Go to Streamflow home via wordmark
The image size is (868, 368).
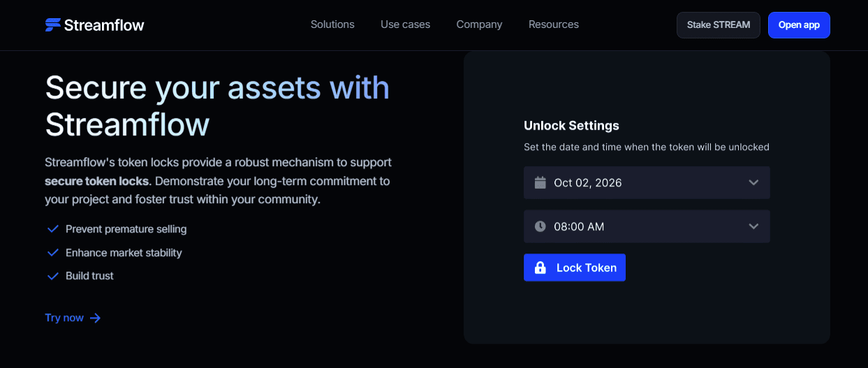click(104, 25)
